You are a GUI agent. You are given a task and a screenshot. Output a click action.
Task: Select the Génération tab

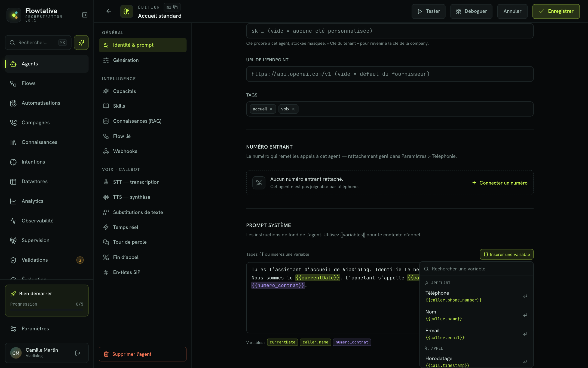(143, 60)
